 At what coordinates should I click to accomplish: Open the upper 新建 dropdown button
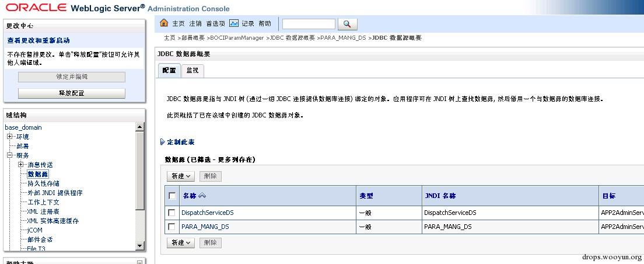coord(181,176)
